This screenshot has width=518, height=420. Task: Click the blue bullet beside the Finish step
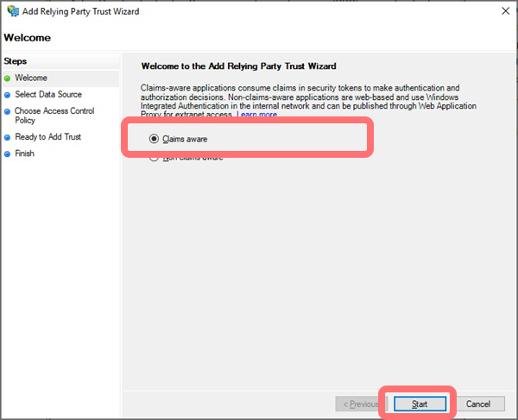click(8, 154)
